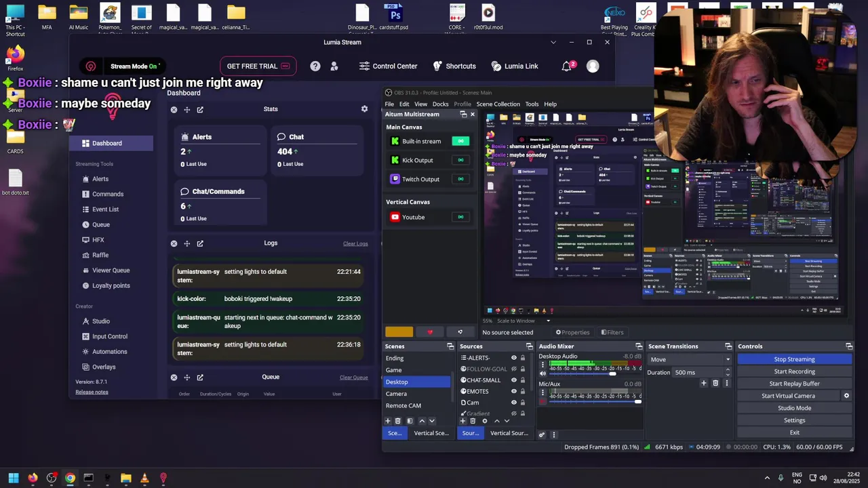Hide the -ALERTS- source

pyautogui.click(x=513, y=358)
